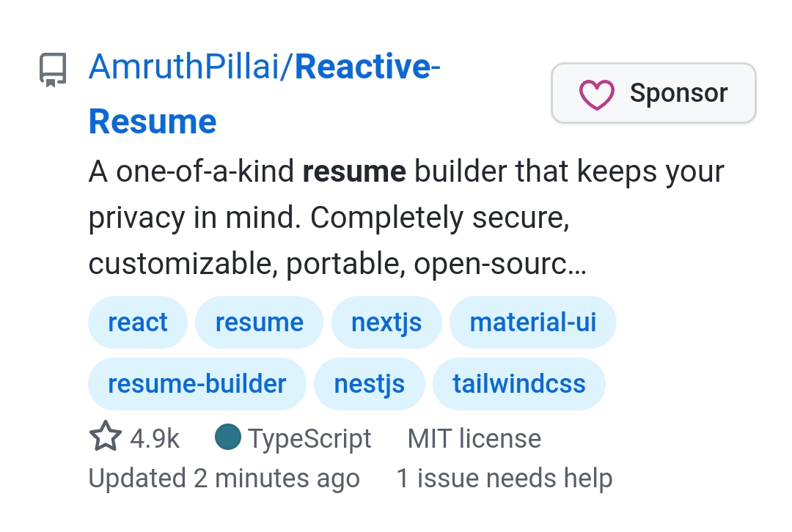Click the pink heart Sponsor icon
Screen dimensions: 792x532
click(596, 94)
